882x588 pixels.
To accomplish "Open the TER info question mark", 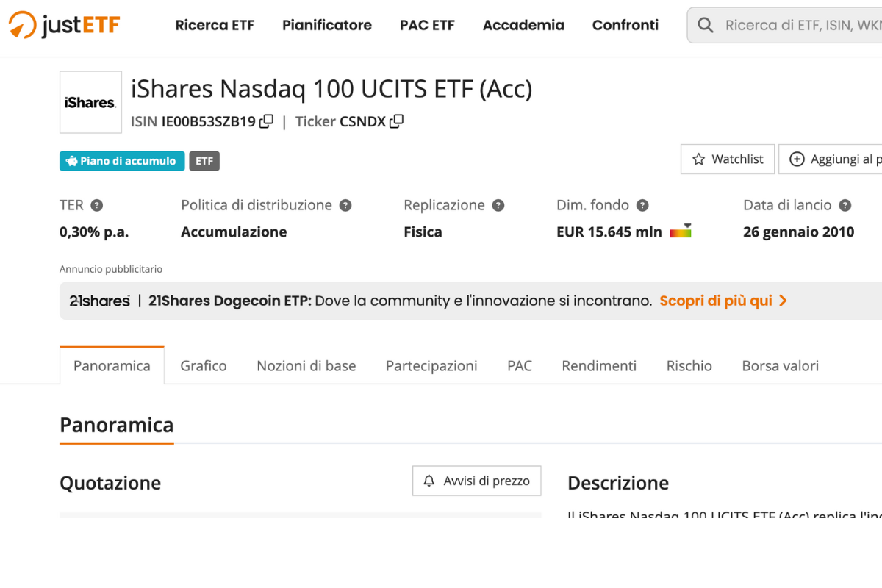I will click(x=96, y=206).
